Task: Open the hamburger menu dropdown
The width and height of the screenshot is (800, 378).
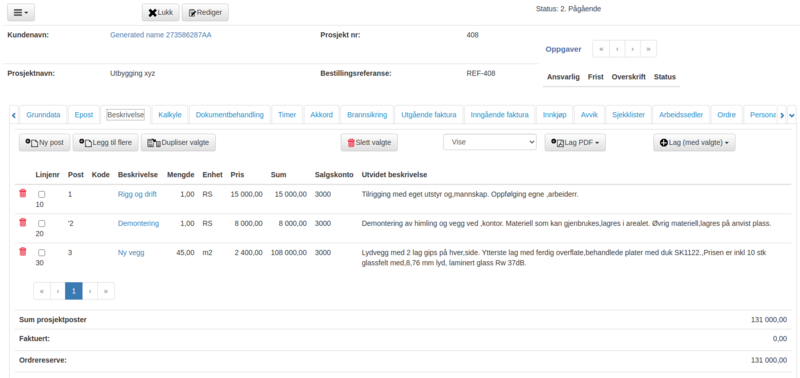Action: point(21,13)
